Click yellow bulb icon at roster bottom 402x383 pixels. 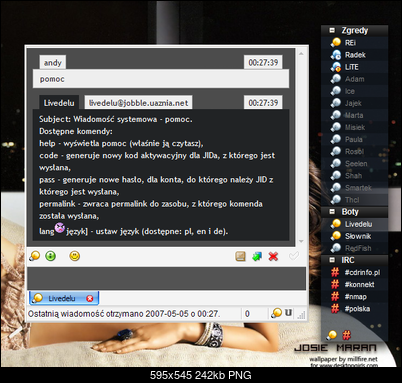point(332,334)
